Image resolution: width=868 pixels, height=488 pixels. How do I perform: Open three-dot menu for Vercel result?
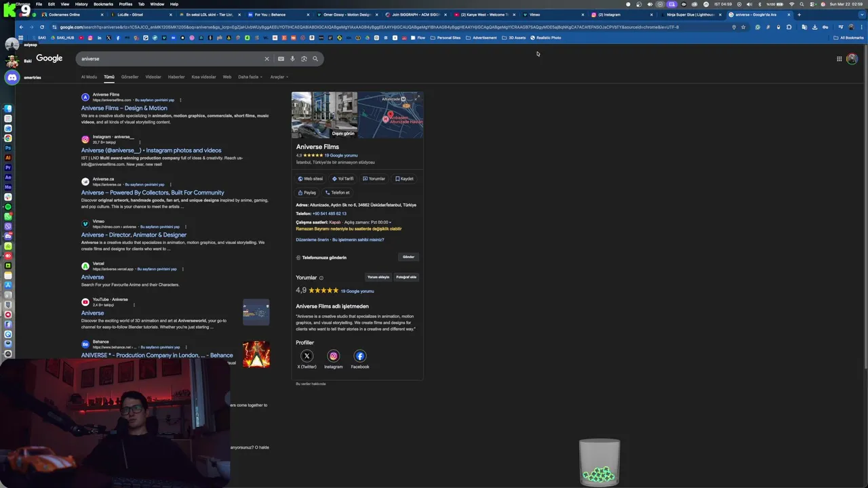pyautogui.click(x=183, y=269)
